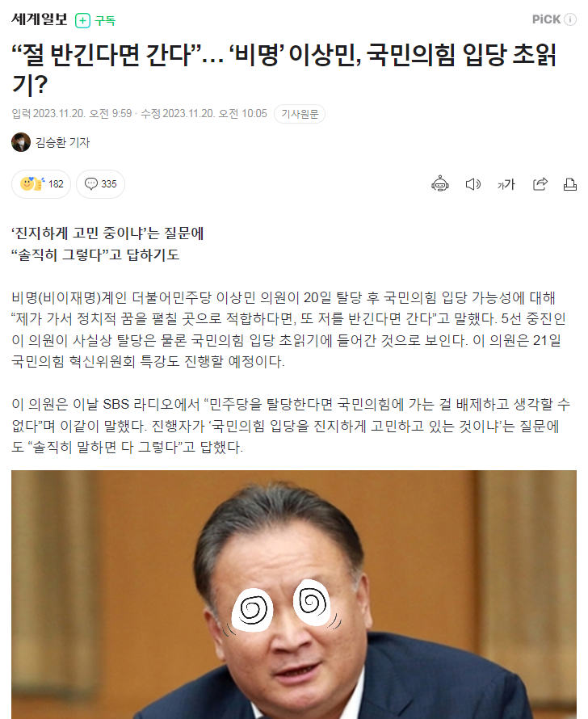
Task: Click the 구독 subscribe text
Action: tap(105, 21)
